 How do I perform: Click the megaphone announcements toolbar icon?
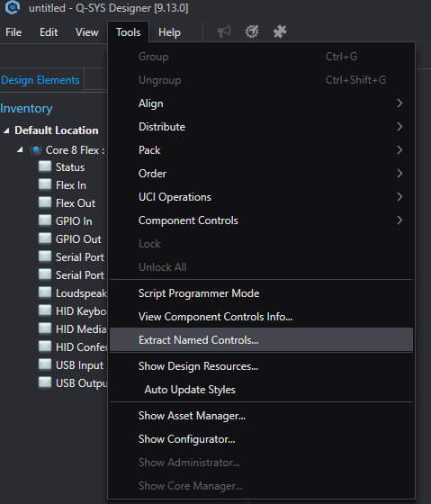(224, 31)
